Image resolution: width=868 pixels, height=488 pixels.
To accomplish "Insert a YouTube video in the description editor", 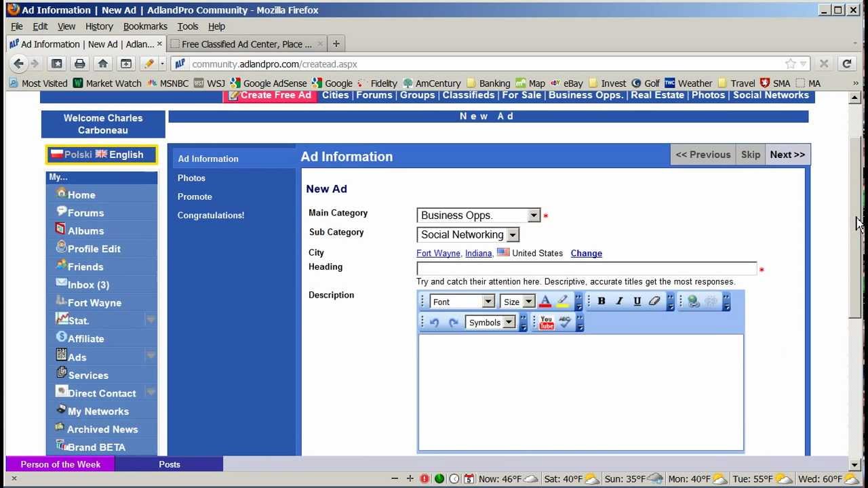I will (x=547, y=323).
